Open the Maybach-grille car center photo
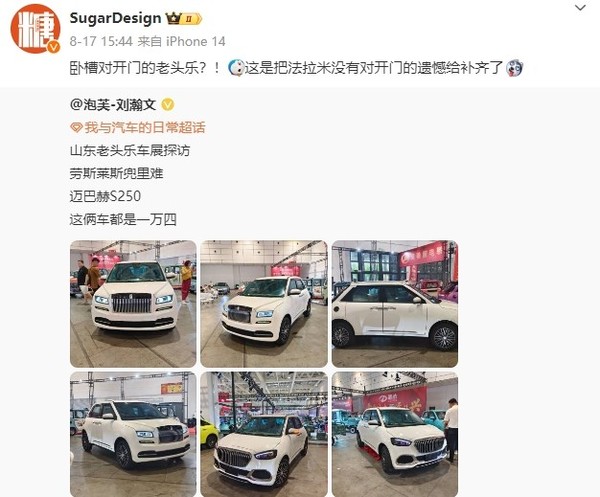 (264, 434)
